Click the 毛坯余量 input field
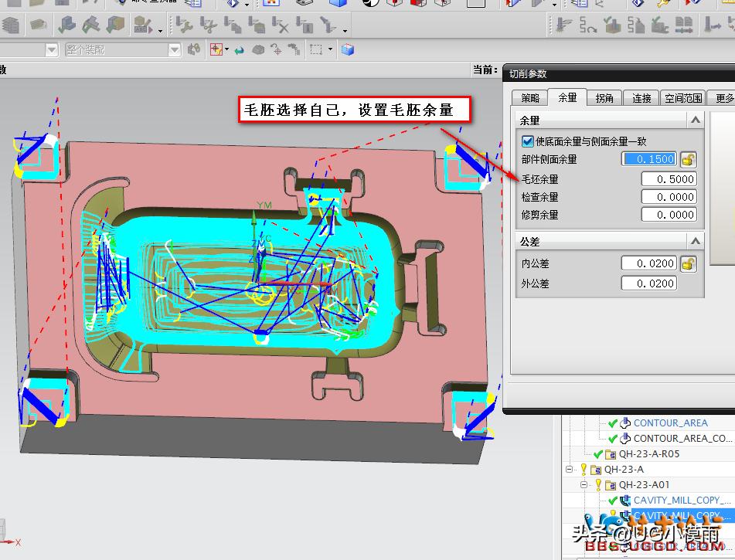The image size is (735, 560). 669,179
